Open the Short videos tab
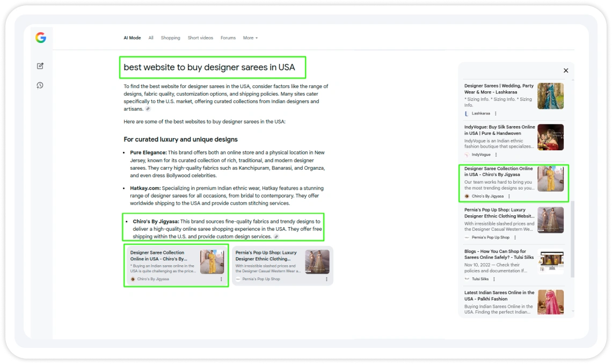The width and height of the screenshot is (612, 364). (x=200, y=38)
